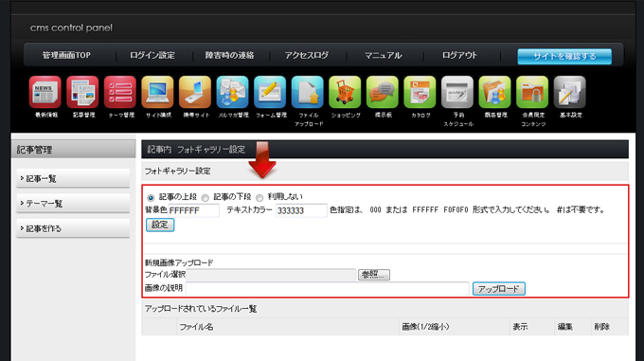
Task: Open the 予約スケジュール calendar icon
Action: 457,92
